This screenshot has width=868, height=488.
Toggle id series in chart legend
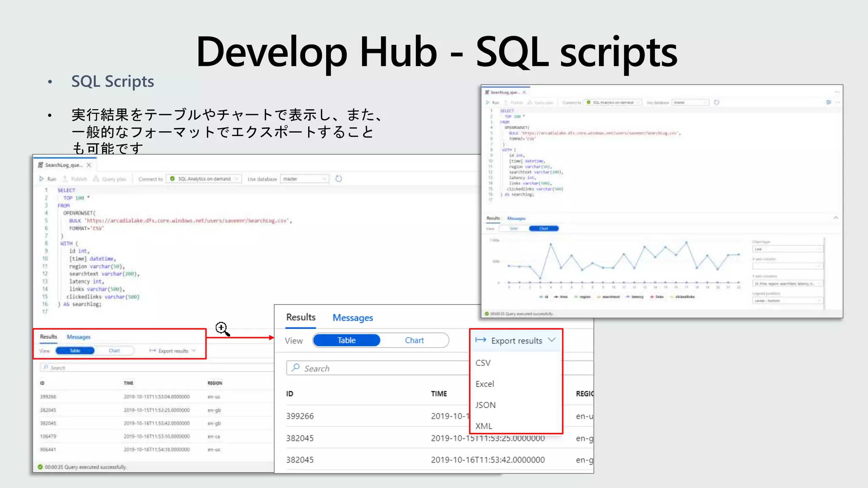(x=544, y=297)
